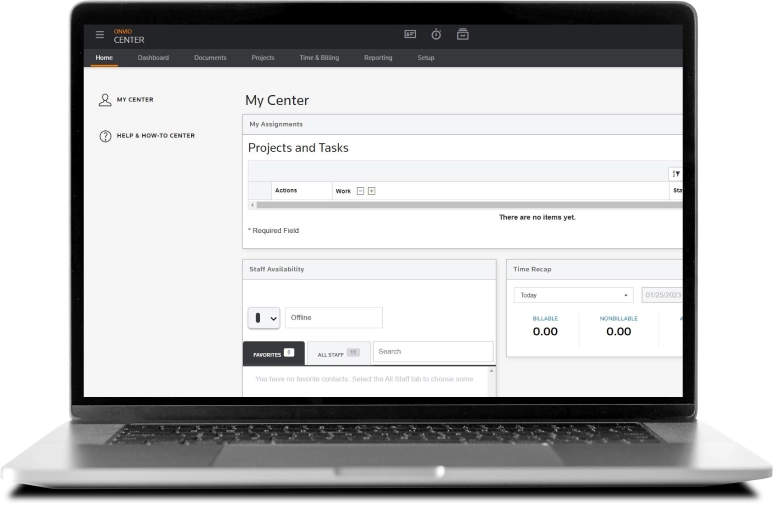Switch to the Dashboard tab

point(153,58)
